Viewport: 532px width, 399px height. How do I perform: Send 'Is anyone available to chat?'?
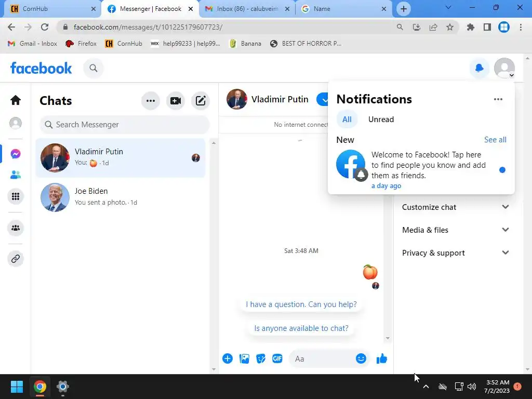coord(301,328)
